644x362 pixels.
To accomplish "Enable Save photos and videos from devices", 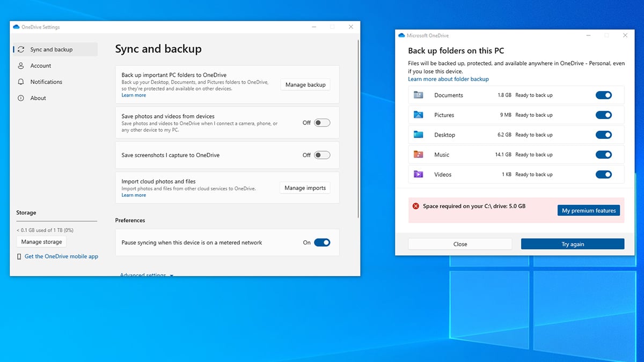I will click(x=322, y=123).
